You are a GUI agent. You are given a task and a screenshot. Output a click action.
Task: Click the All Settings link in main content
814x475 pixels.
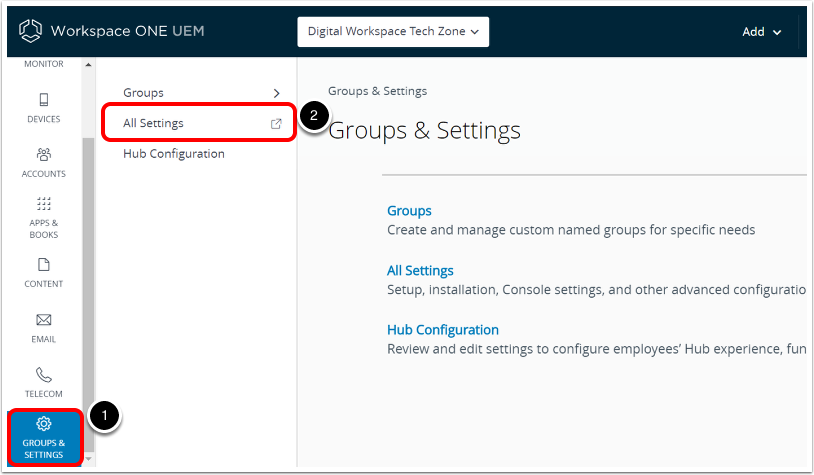pyautogui.click(x=420, y=270)
